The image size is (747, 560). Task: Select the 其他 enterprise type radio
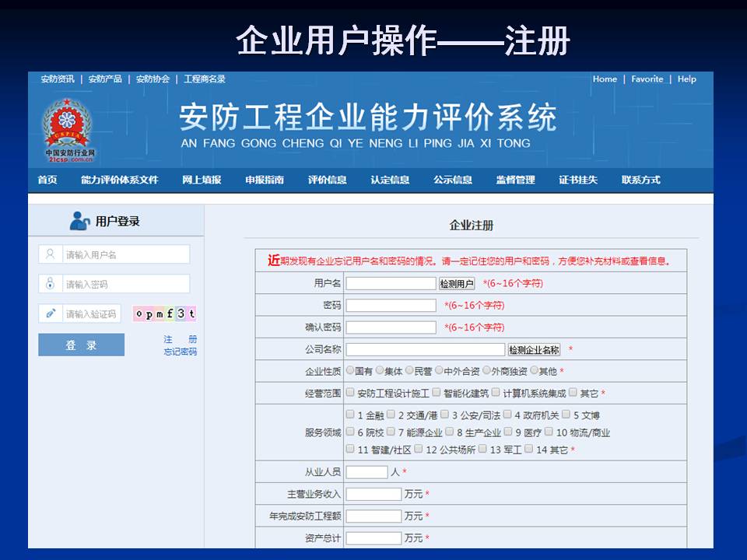click(x=534, y=370)
